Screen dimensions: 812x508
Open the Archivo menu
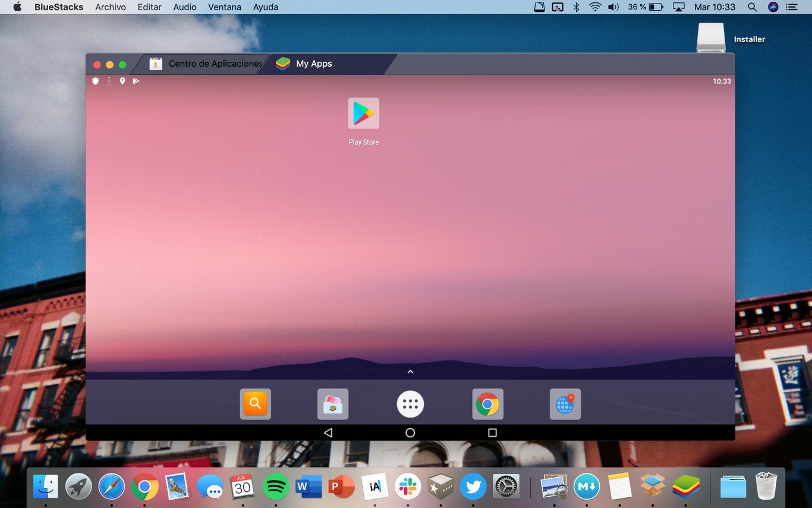[111, 7]
